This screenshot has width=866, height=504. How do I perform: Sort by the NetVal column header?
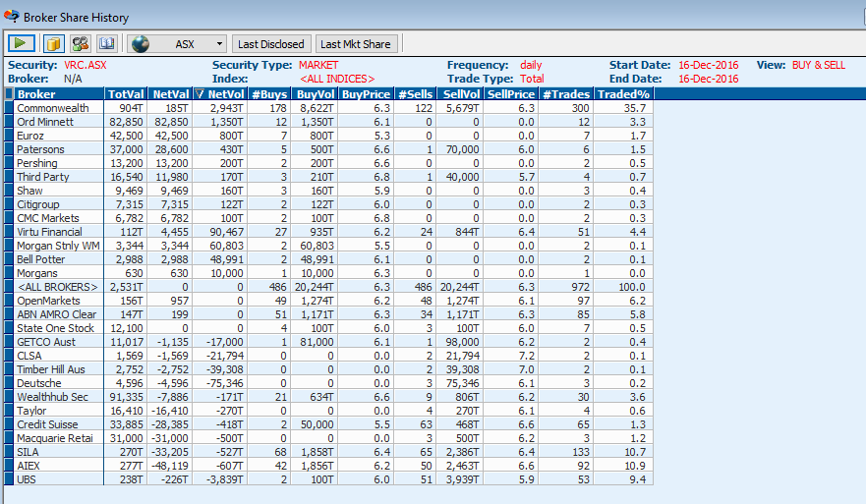pos(170,94)
